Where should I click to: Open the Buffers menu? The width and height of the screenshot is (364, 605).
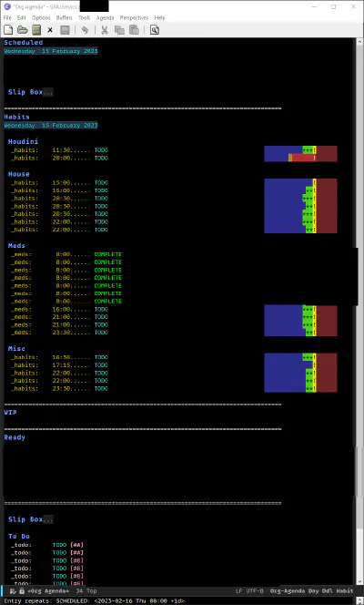tap(64, 17)
